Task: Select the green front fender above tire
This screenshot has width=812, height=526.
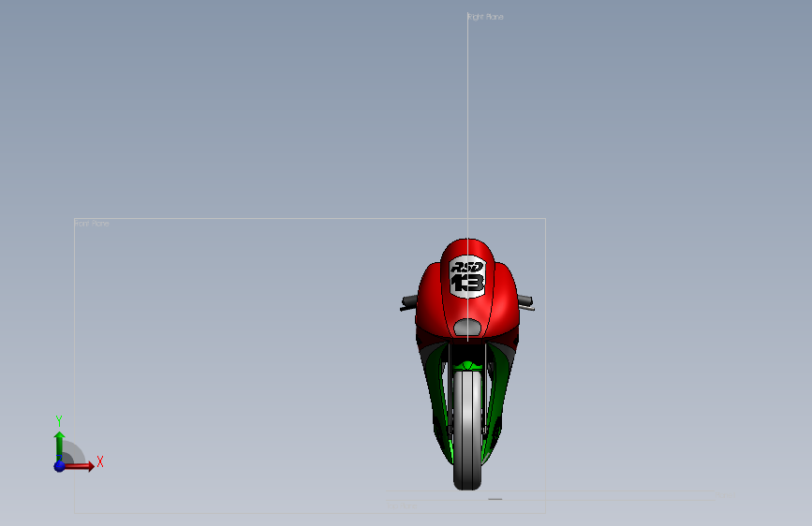Action: [x=467, y=366]
